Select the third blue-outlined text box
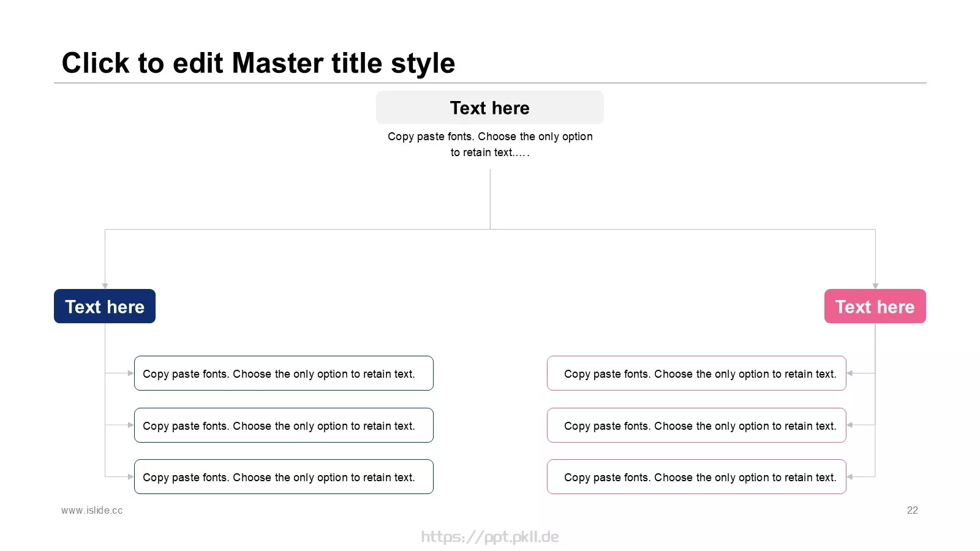This screenshot has width=980, height=551. point(284,477)
